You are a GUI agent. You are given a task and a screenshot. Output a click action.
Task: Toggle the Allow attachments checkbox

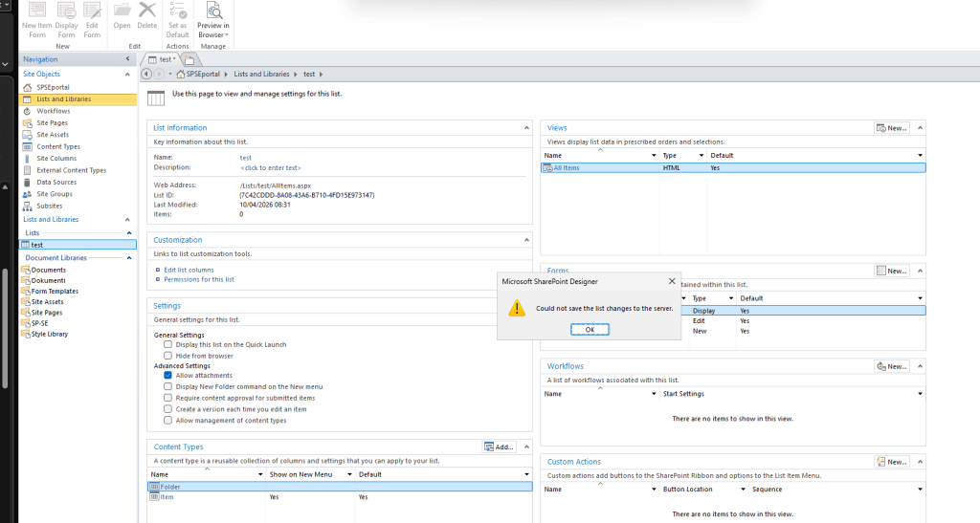tap(168, 376)
